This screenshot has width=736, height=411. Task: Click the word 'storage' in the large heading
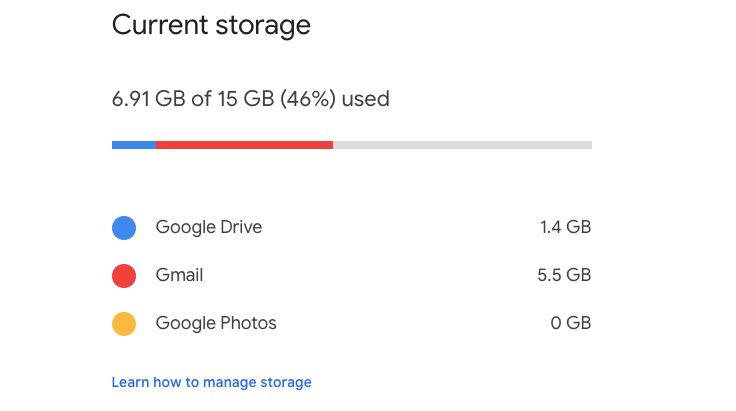(264, 25)
